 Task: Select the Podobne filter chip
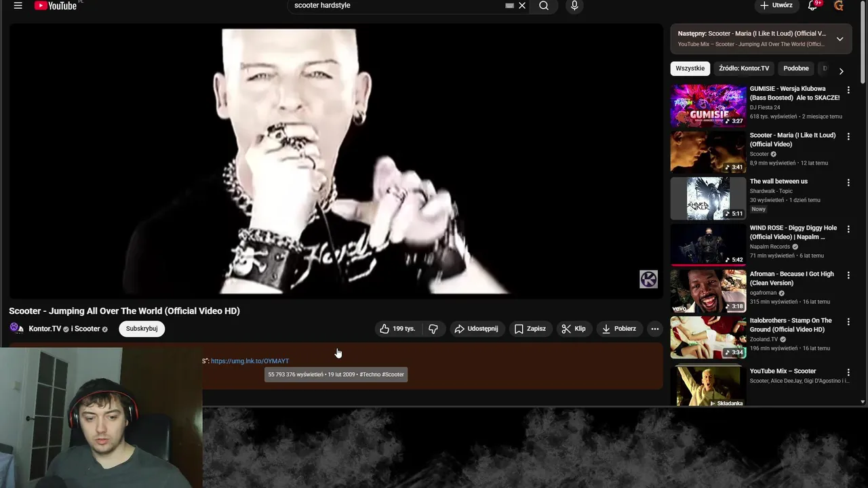point(796,68)
